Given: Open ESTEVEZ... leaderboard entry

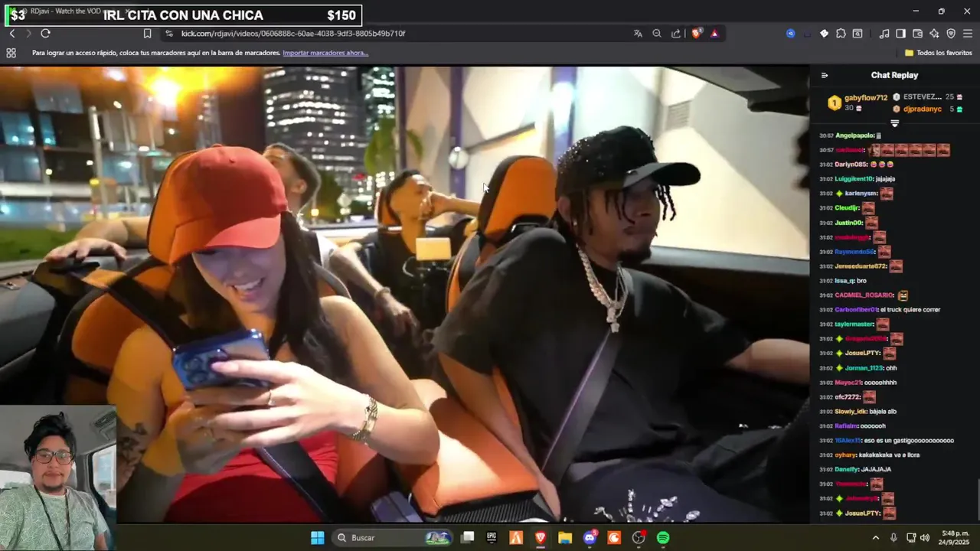Looking at the screenshot, I should pos(922,97).
